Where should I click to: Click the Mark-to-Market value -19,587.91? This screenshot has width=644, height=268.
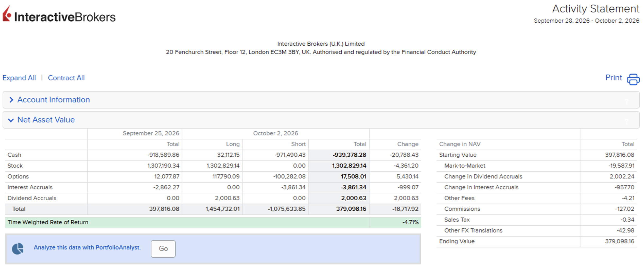pos(621,166)
